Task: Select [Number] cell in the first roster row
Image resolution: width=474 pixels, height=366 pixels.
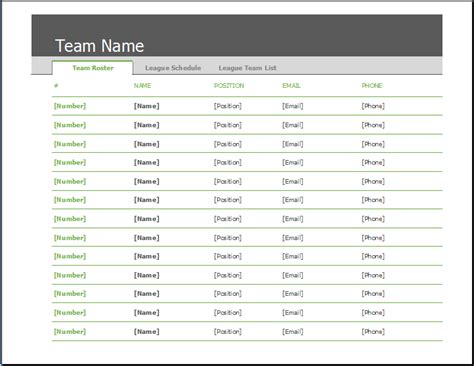Action: (x=70, y=106)
